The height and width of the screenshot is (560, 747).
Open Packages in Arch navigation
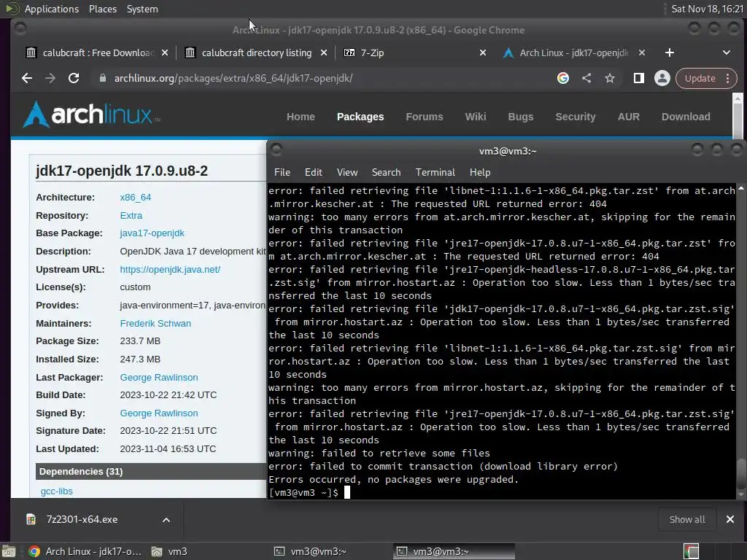coord(360,117)
